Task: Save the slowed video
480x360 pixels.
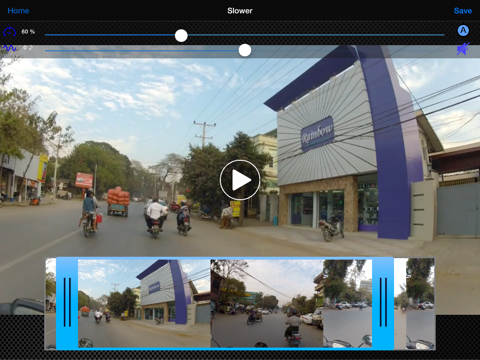Action: [x=463, y=11]
